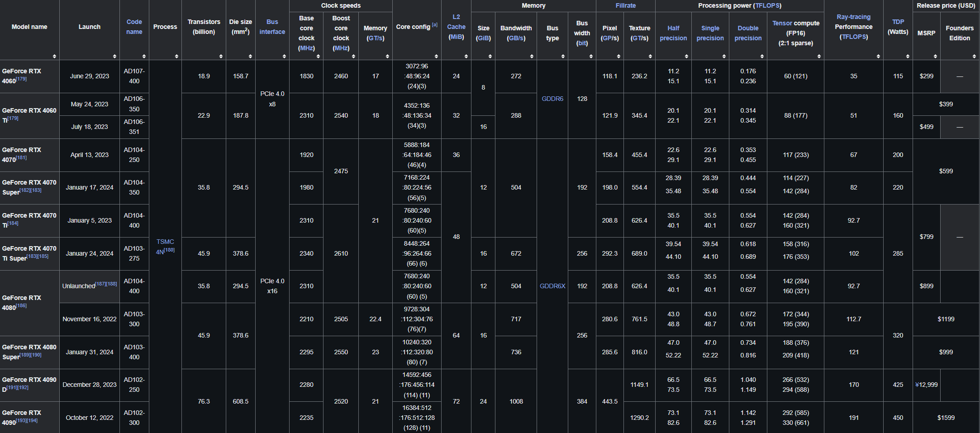The width and height of the screenshot is (980, 433).
Task: Select the ¥12,999 price cell
Action: pos(926,385)
